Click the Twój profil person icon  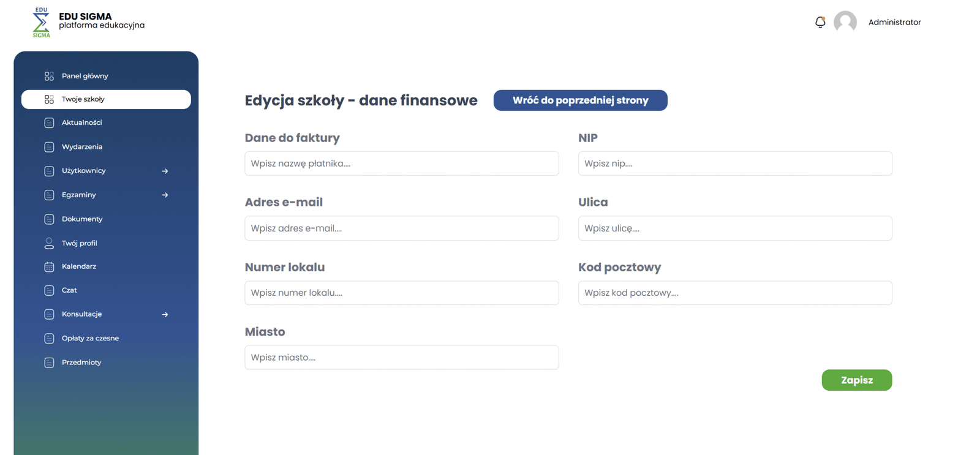click(49, 243)
